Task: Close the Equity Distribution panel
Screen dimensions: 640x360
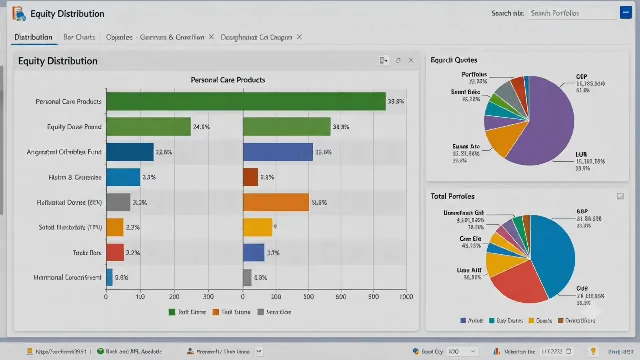Action: tap(411, 60)
